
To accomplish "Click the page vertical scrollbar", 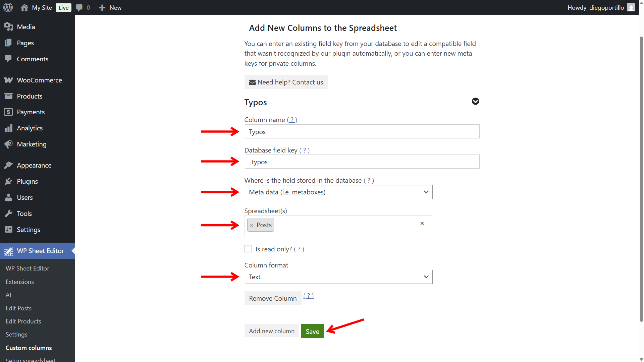I will (x=641, y=178).
